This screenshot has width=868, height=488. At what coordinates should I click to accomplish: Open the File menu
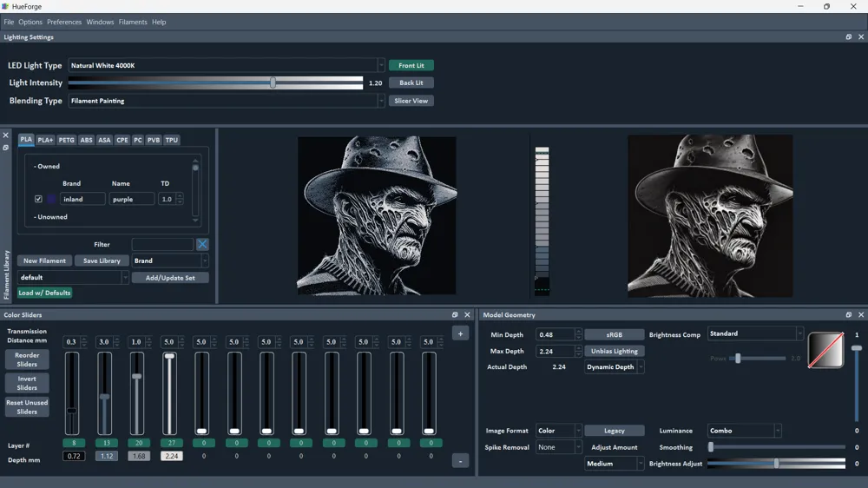(9, 23)
